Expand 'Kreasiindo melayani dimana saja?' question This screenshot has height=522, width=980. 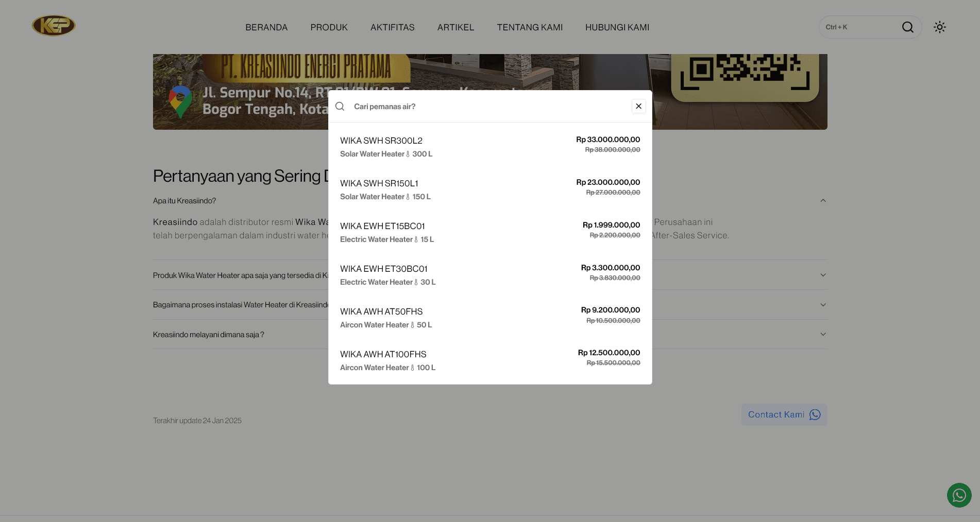[823, 334]
